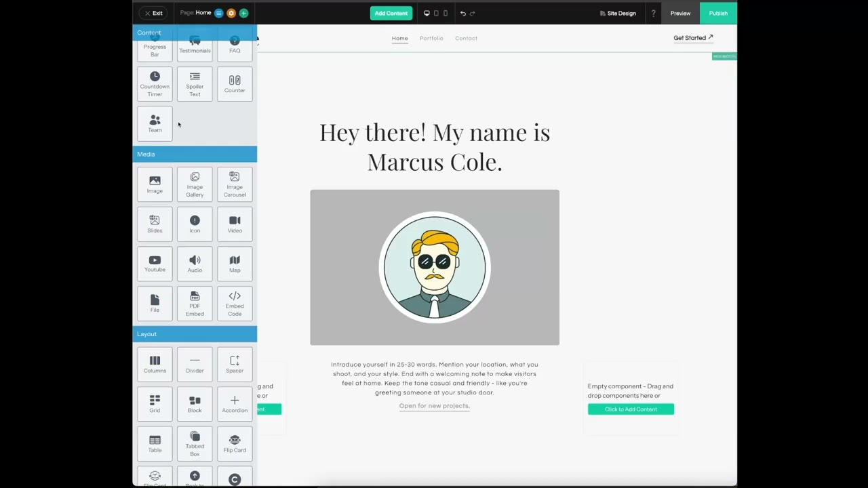
Task: Insert an Icon component
Action: click(195, 224)
